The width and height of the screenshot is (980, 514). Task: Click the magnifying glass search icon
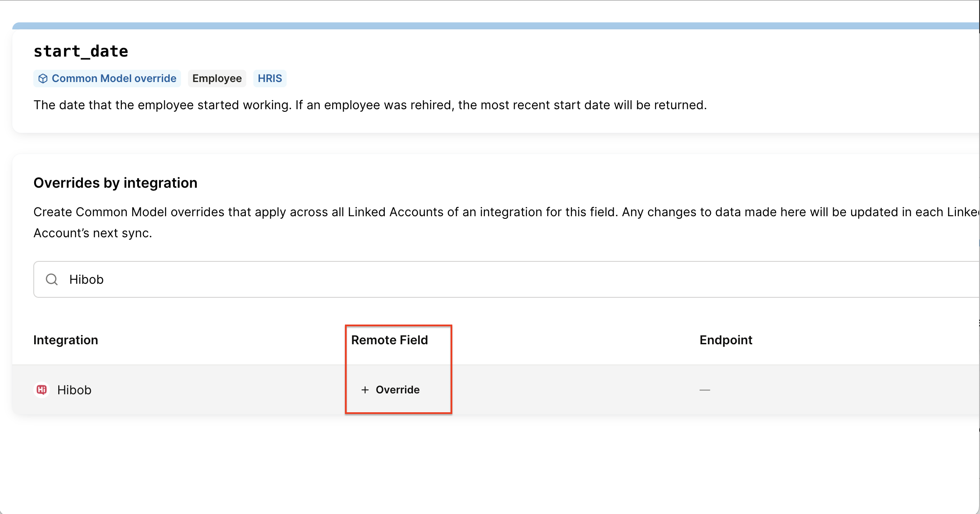52,279
